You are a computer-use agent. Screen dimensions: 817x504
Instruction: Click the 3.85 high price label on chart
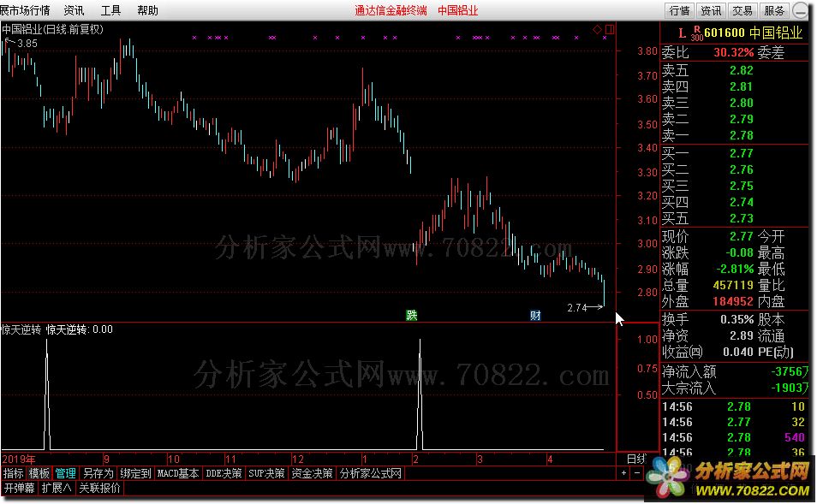[x=27, y=44]
